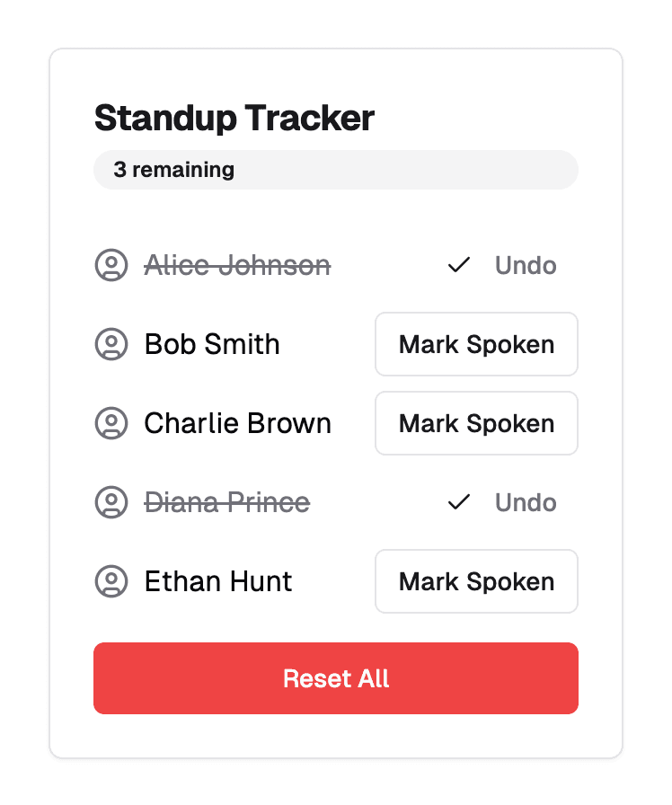Mark Charlie Brown as spoken
The height and width of the screenshot is (805, 672).
coord(476,423)
